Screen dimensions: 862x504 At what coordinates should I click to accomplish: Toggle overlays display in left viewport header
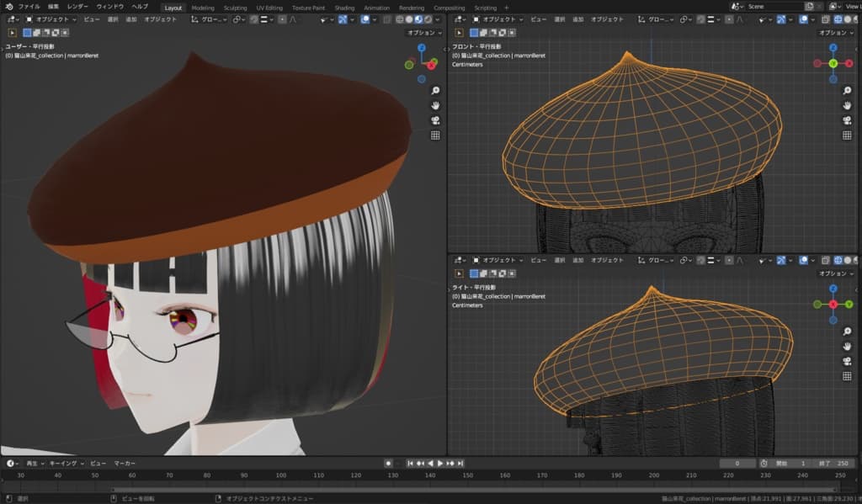point(365,19)
